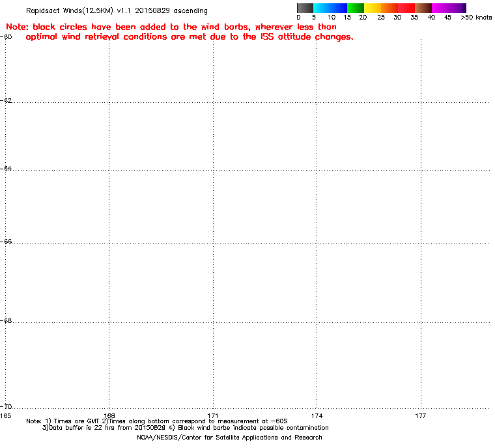This screenshot has height=448, width=495.
Task: Click the red 30-35 knots color segment
Action: click(x=406, y=8)
